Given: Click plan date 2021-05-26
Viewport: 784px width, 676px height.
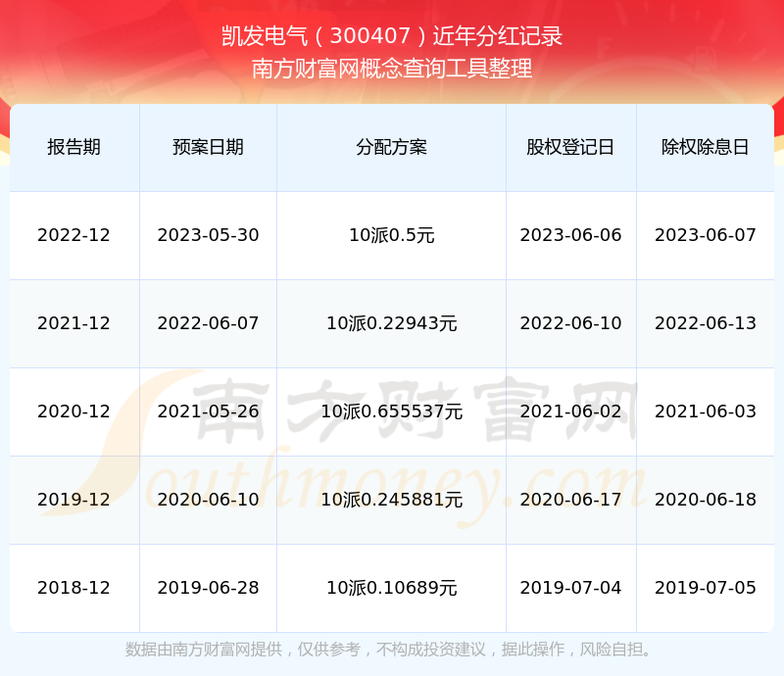Looking at the screenshot, I should tap(208, 411).
